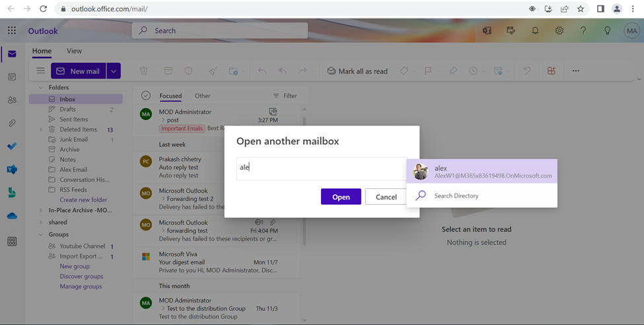The width and height of the screenshot is (644, 325).
Task: Switch to the Home ribbon tab
Action: point(42,51)
